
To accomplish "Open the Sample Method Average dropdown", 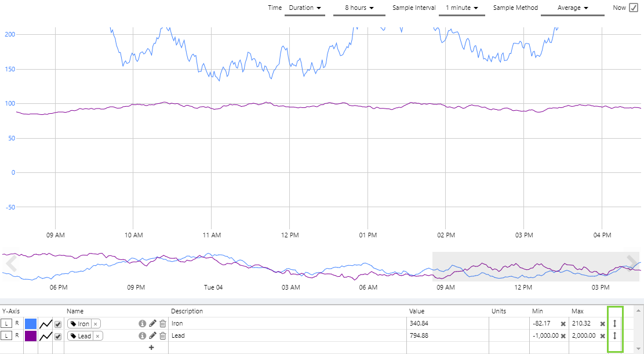I will click(x=572, y=8).
